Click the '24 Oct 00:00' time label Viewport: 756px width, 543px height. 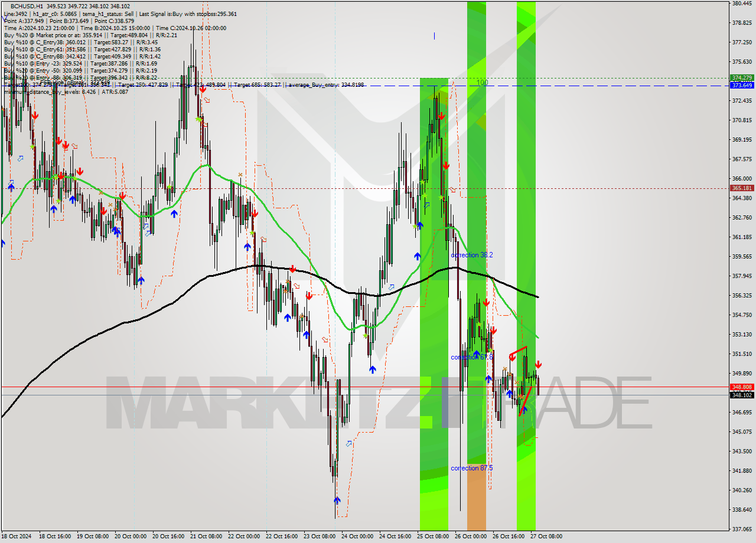[357, 537]
